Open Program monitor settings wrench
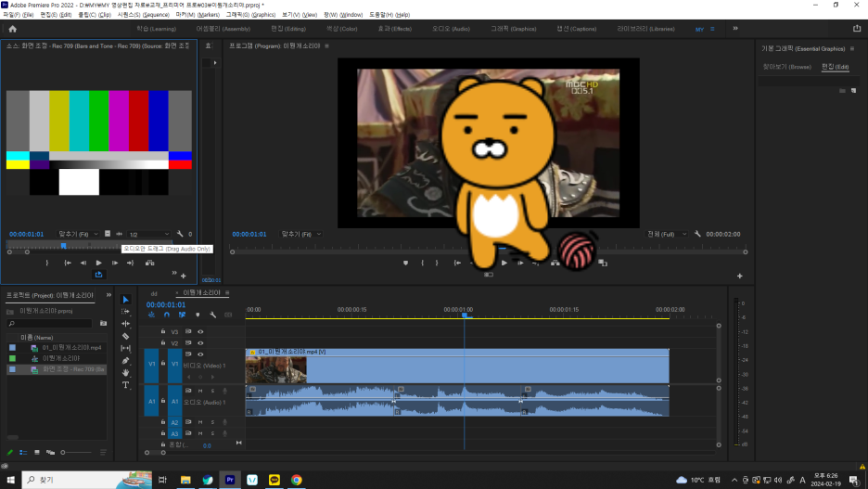Viewport: 868px width, 489px height. 697,234
